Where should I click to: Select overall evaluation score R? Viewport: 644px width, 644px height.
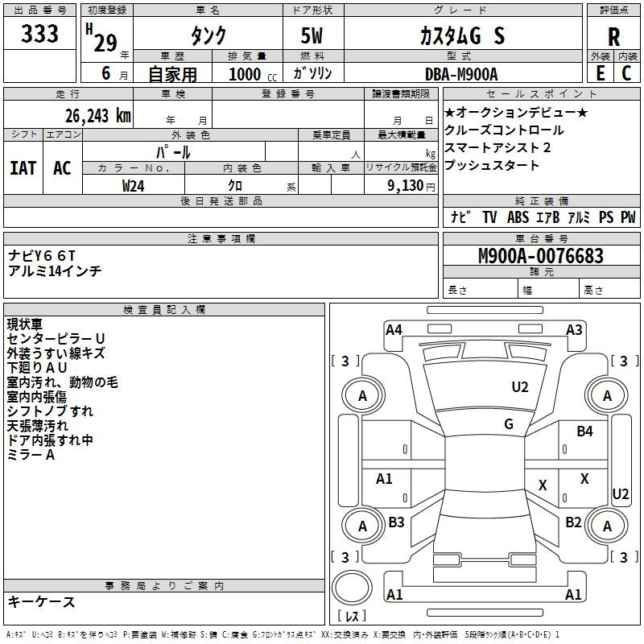(x=613, y=37)
